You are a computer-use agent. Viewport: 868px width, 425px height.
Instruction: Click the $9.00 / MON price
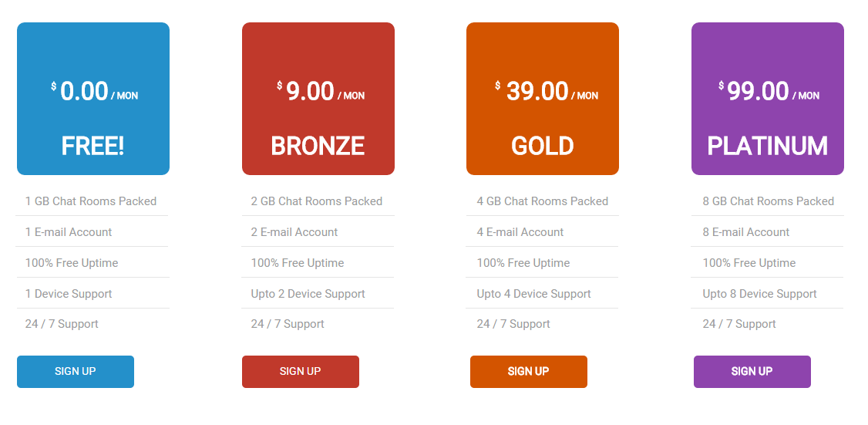click(x=321, y=92)
